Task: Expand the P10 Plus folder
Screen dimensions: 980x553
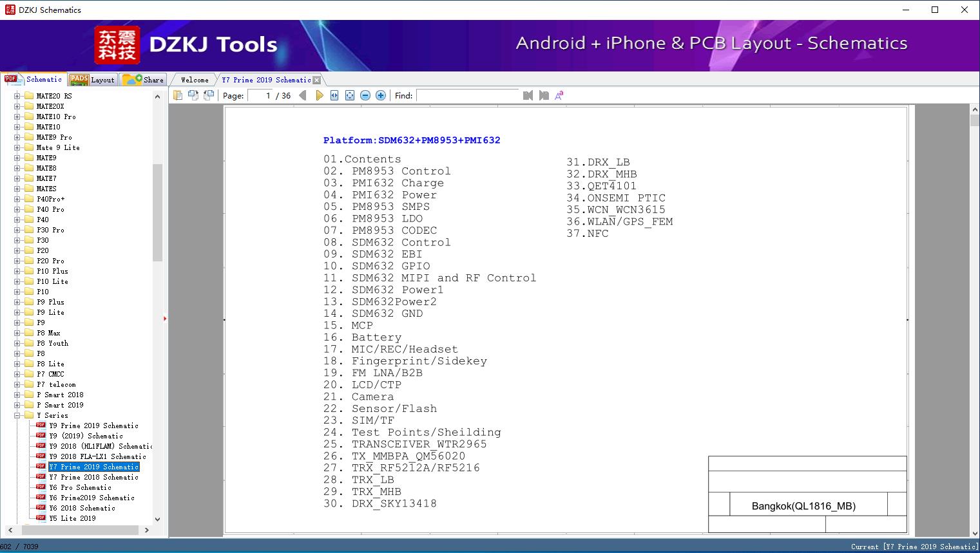Action: coord(17,271)
